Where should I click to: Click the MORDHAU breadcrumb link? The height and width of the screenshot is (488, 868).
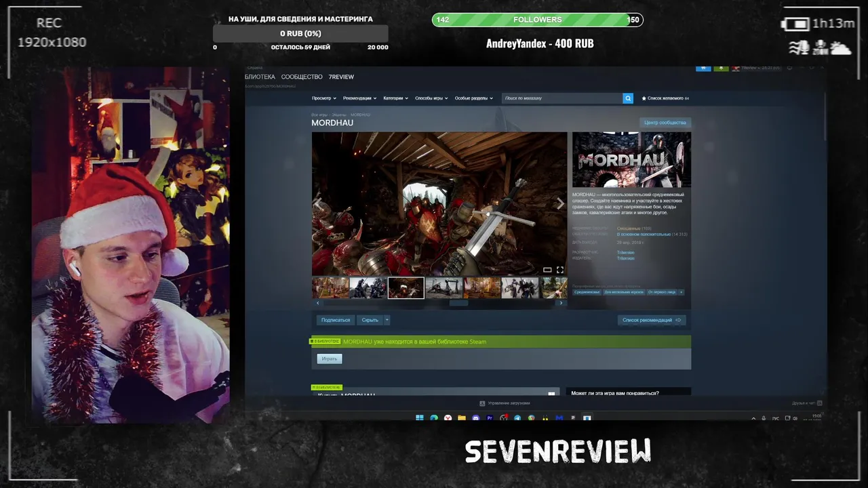coord(360,115)
